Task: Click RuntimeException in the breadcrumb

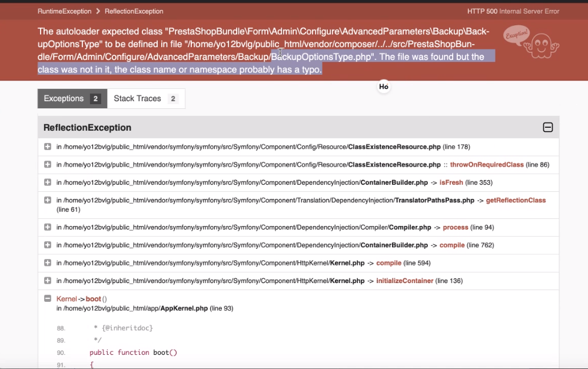Action: click(65, 11)
